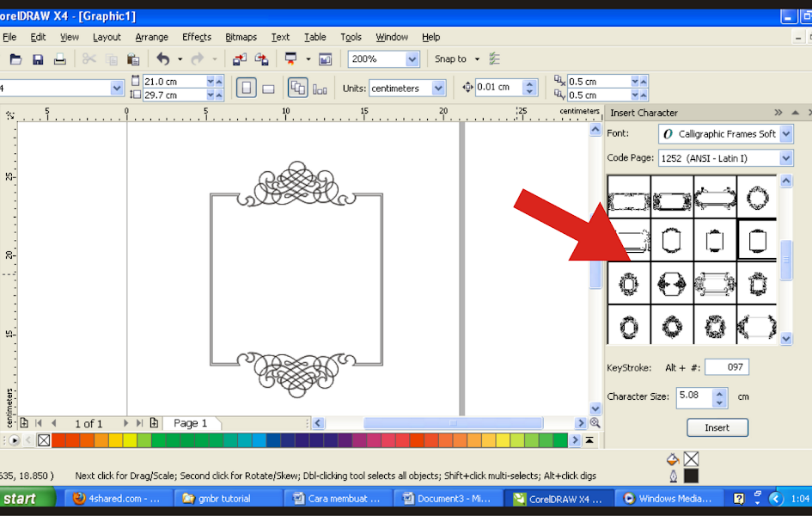Viewport: 812px width, 516px height.
Task: Open the Layout menu
Action: pos(107,37)
